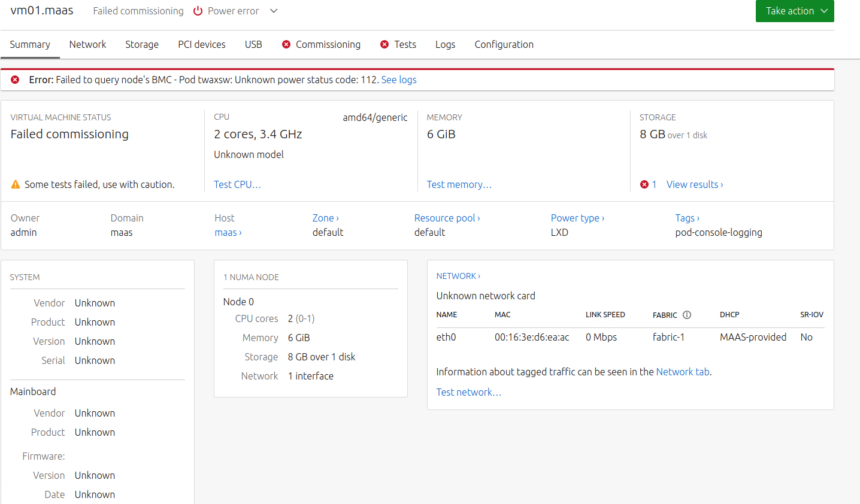This screenshot has width=860, height=504.
Task: Click the error icon on Commissioning tab
Action: (286, 44)
